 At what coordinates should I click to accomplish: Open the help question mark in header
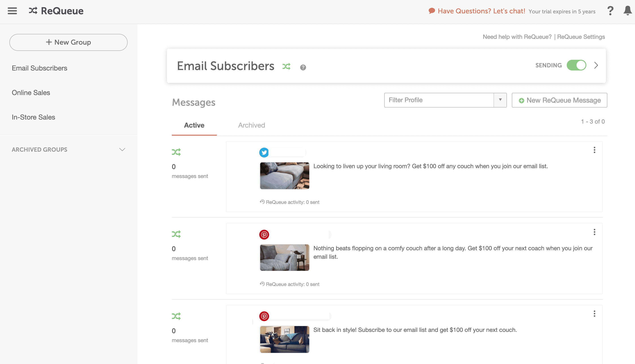[610, 11]
